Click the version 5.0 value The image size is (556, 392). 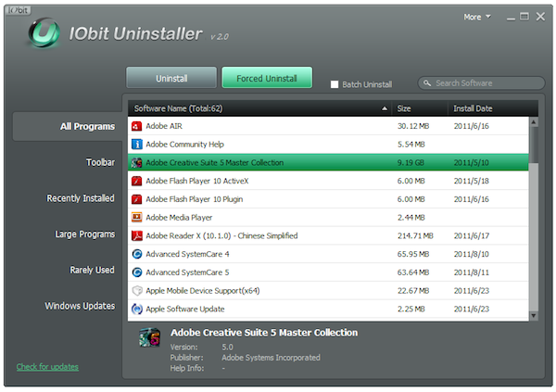227,347
